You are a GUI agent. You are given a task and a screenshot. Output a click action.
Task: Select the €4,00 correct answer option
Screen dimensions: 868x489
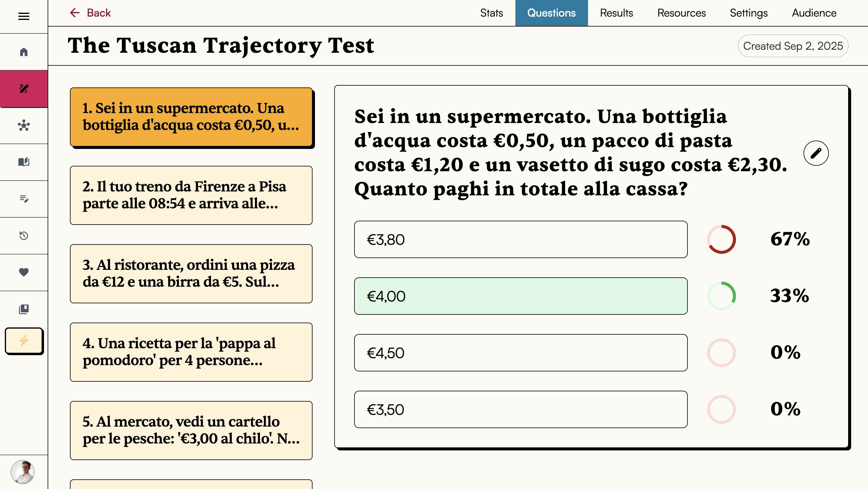tap(520, 296)
